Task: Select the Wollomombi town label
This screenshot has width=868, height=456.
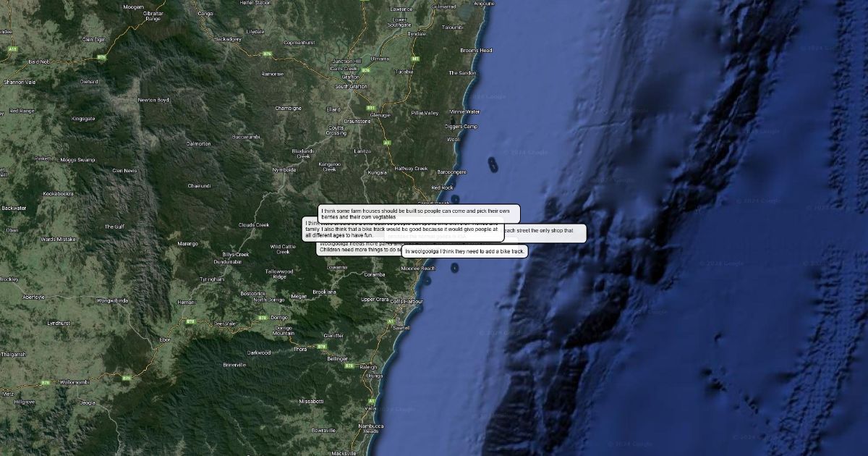Action: pyautogui.click(x=73, y=381)
